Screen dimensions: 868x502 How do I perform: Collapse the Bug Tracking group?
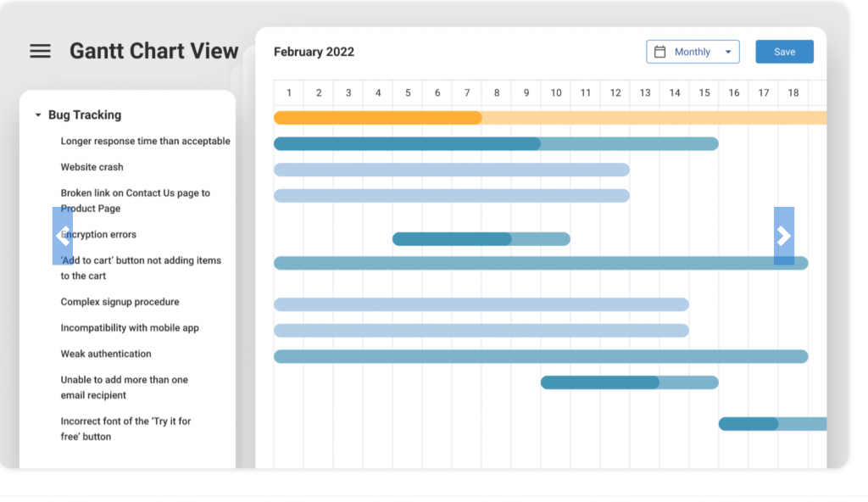[x=38, y=115]
